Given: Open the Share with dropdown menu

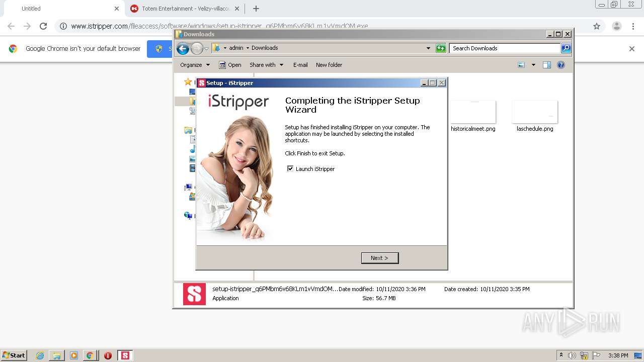Looking at the screenshot, I should point(267,65).
